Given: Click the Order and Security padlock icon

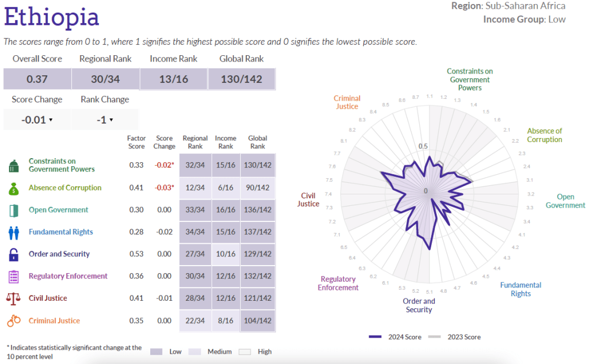Looking at the screenshot, I should click(14, 254).
